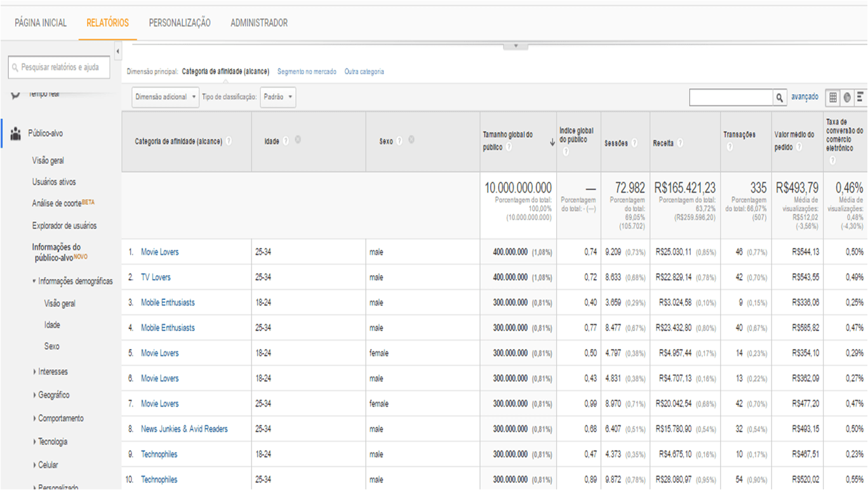The image size is (868, 490).
Task: Open the help tooltip on the Receita column
Action: pos(679,144)
